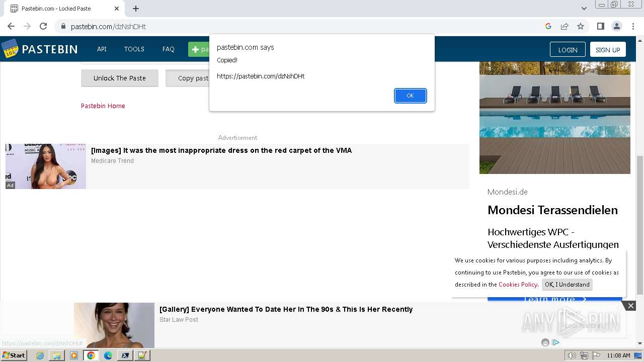Viewport: 644px width, 362px height.
Task: Open the Chrome profile avatar
Action: [x=616, y=26]
